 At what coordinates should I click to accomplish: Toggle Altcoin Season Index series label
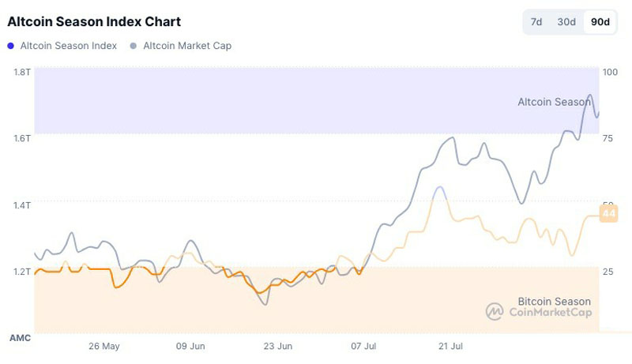coord(68,46)
